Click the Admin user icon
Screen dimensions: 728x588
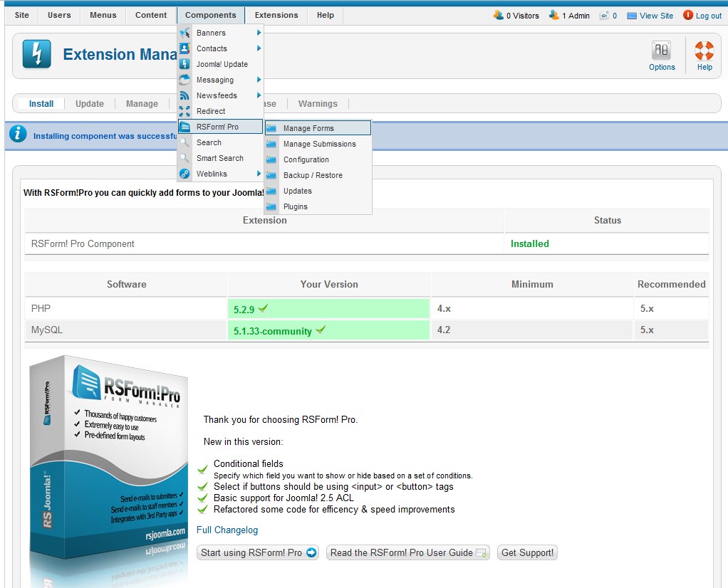554,16
